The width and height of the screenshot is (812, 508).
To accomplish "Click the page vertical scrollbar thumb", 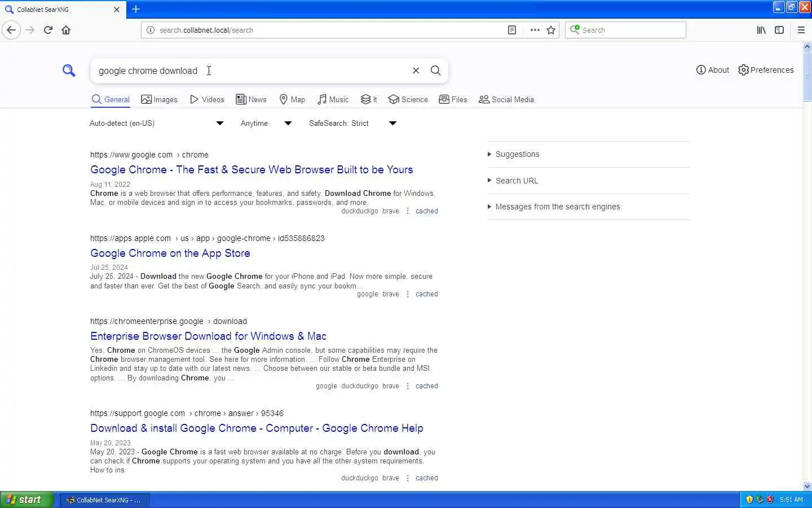I will coord(807,76).
